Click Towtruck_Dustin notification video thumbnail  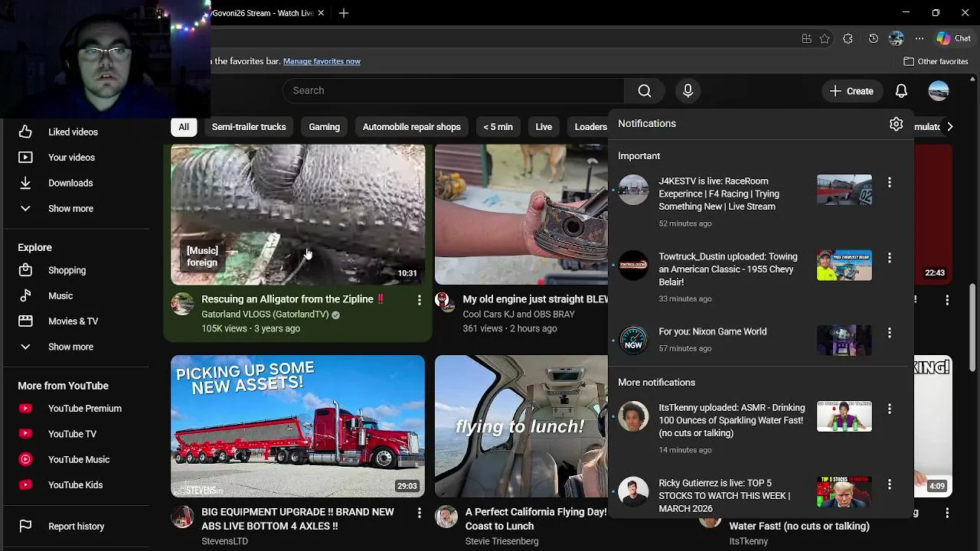click(x=844, y=265)
